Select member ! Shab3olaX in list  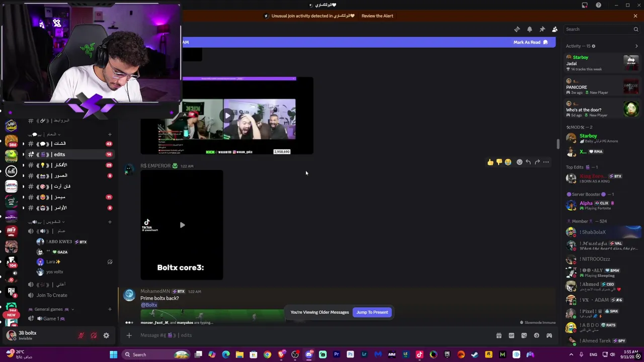(602, 232)
